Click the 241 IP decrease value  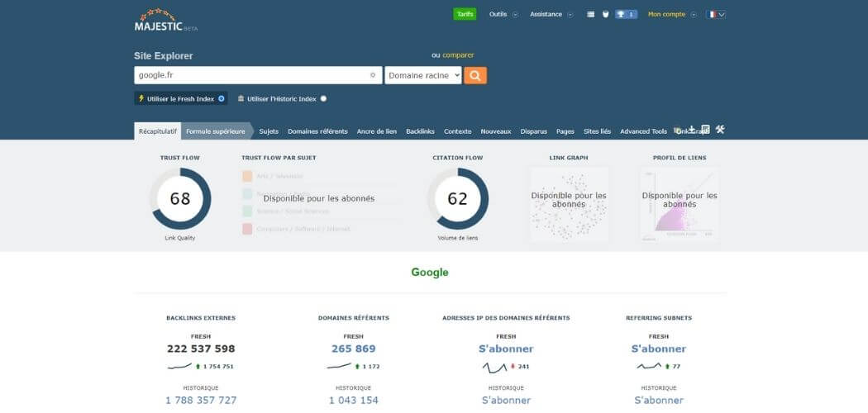523,367
